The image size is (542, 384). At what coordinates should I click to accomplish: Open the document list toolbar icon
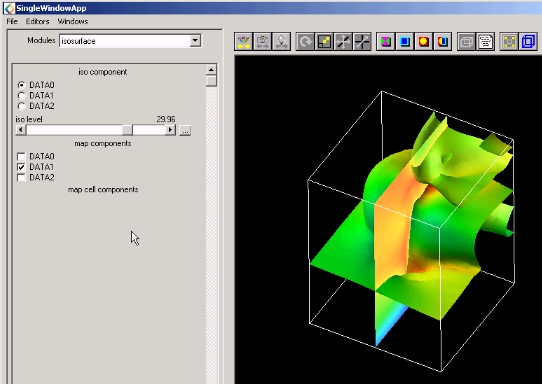(x=486, y=42)
